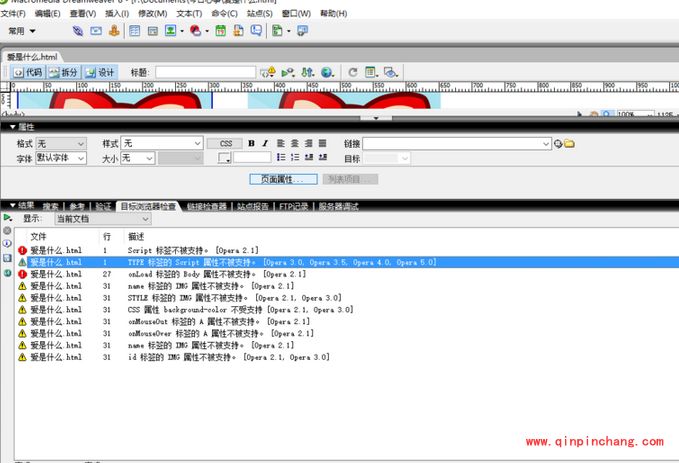The image size is (679, 463).
Task: Click the server-side include icon
Action: [238, 31]
